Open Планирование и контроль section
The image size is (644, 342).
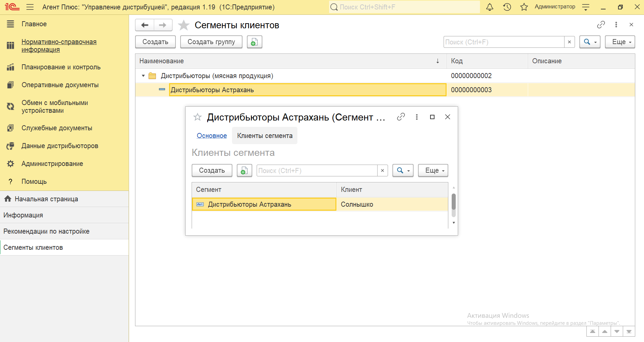point(61,67)
